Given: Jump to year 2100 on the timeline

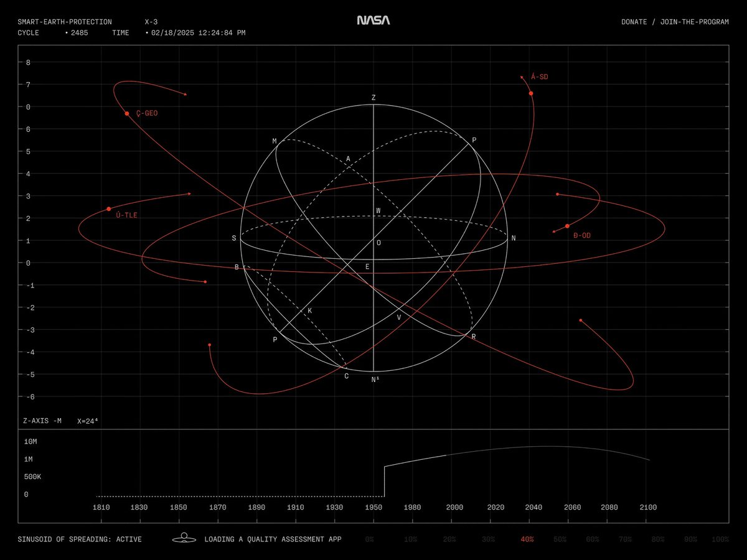Looking at the screenshot, I should [x=648, y=507].
